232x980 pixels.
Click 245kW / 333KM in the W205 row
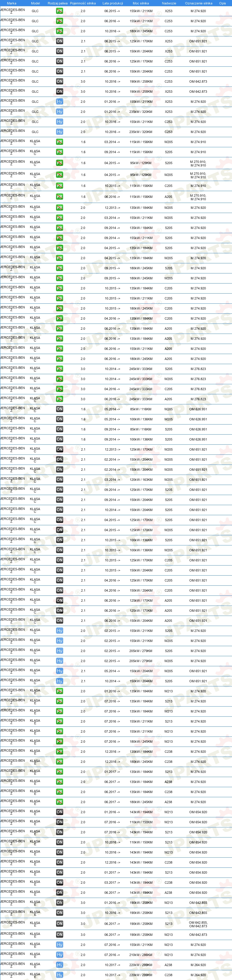point(141,379)
